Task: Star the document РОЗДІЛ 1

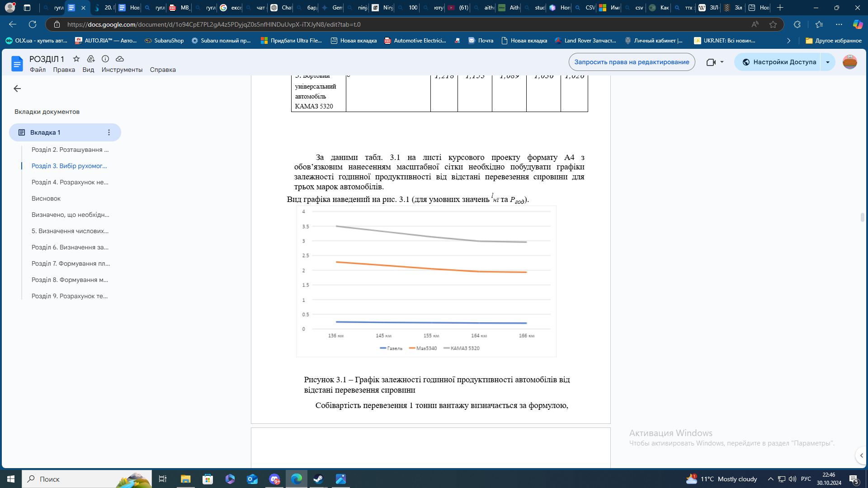Action: (x=76, y=59)
